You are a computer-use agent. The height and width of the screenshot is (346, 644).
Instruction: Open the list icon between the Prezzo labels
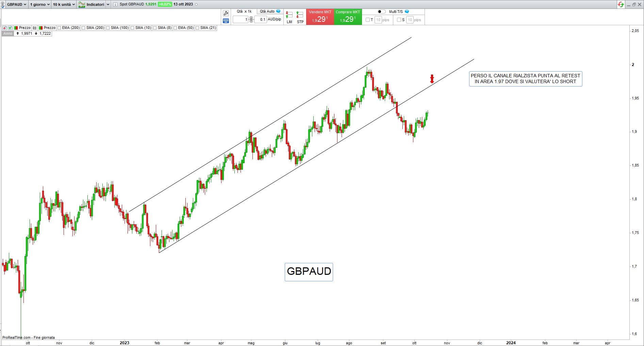[x=35, y=28]
